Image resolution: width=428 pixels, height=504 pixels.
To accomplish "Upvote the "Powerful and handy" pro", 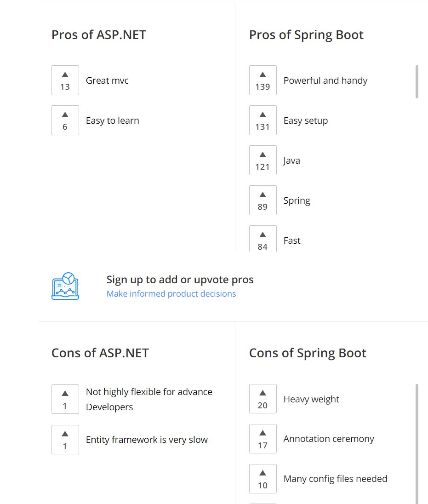I will 263,80.
